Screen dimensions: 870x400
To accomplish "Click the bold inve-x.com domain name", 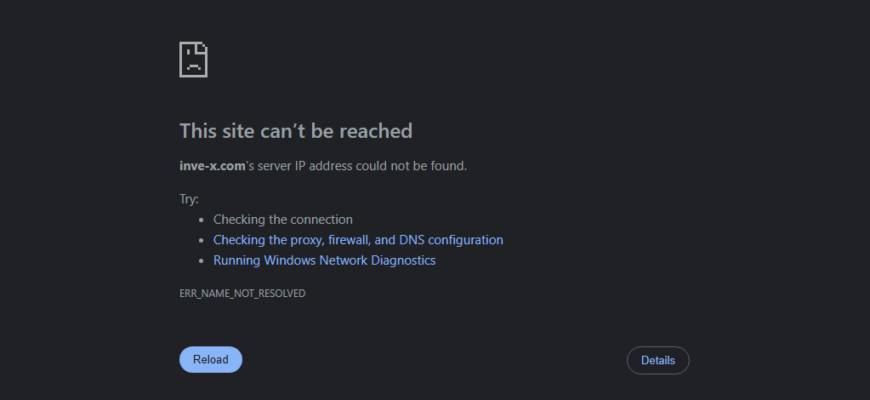I will pos(212,166).
